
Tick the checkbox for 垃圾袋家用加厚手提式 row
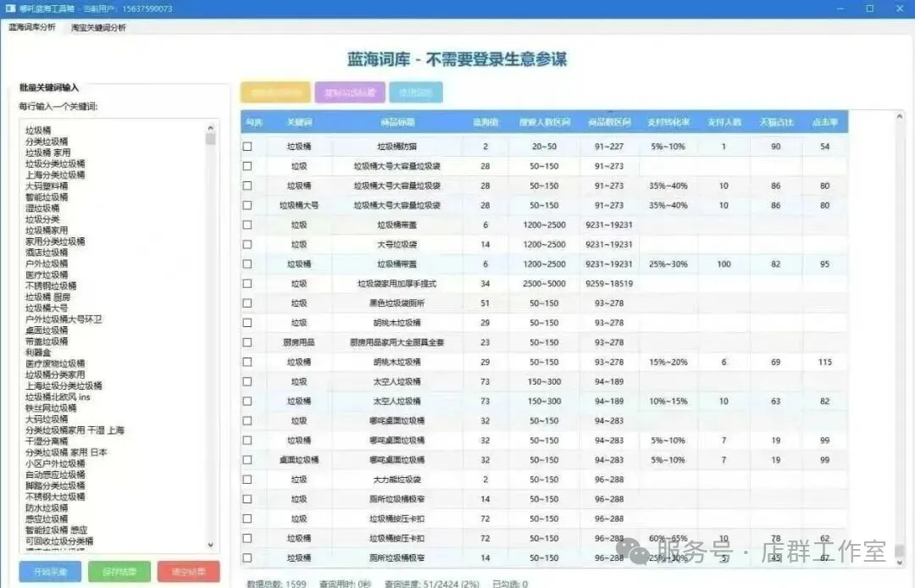pyautogui.click(x=247, y=284)
